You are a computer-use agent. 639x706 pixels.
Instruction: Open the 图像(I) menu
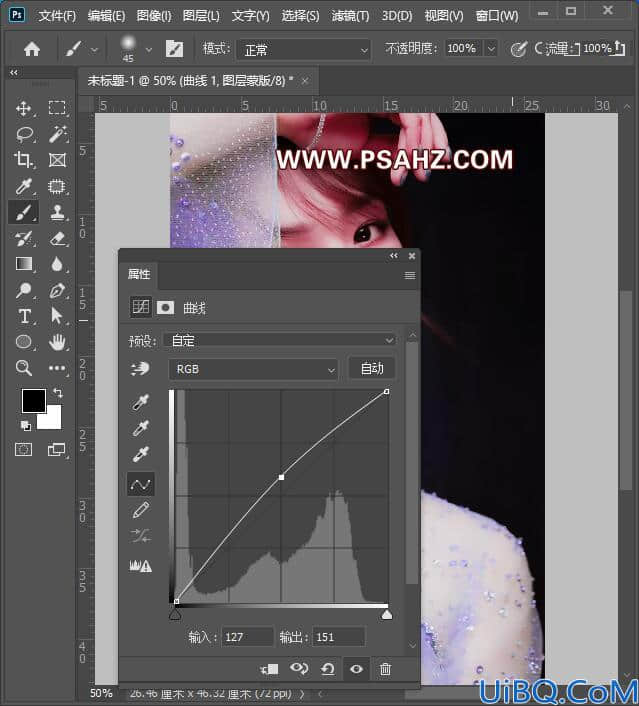[154, 16]
